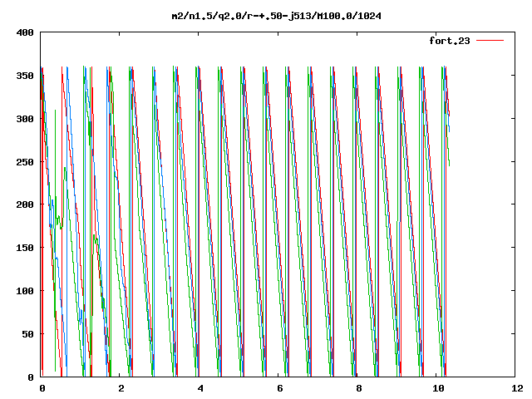
Task: Click the y-axis label 350
Action: point(25,76)
